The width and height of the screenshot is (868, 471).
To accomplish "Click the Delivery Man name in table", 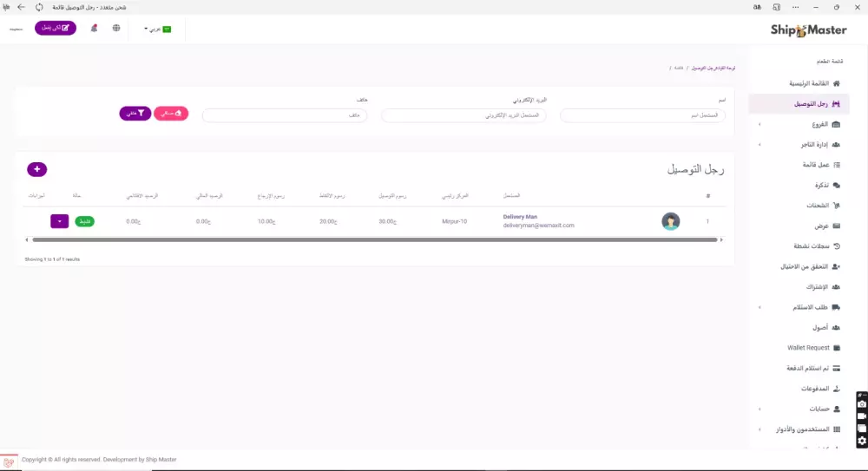I will pos(520,217).
